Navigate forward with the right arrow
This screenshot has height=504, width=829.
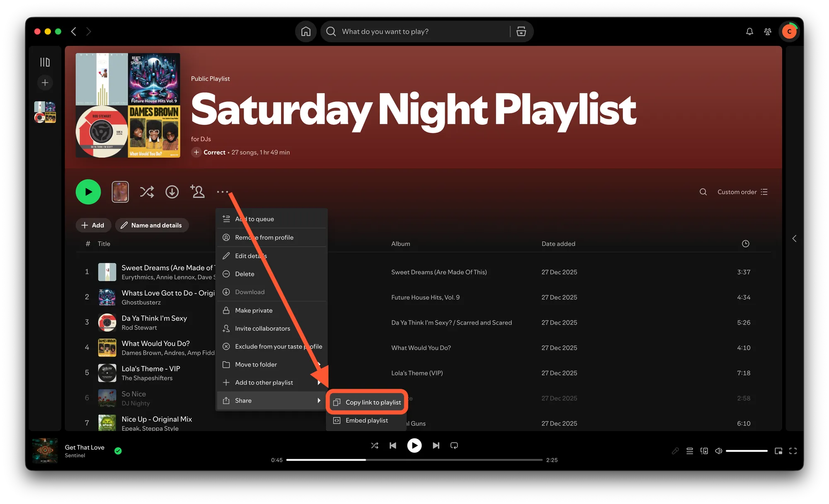pyautogui.click(x=88, y=31)
